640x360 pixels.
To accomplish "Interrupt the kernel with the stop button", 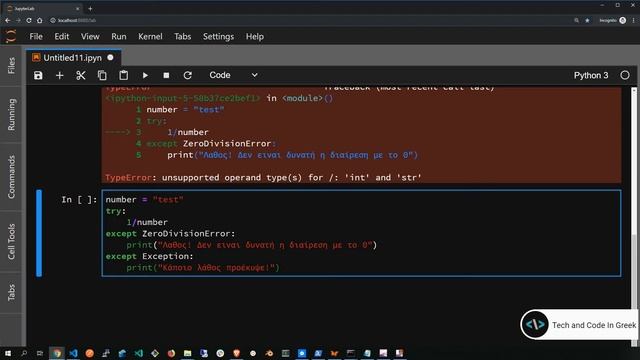I will pos(166,76).
